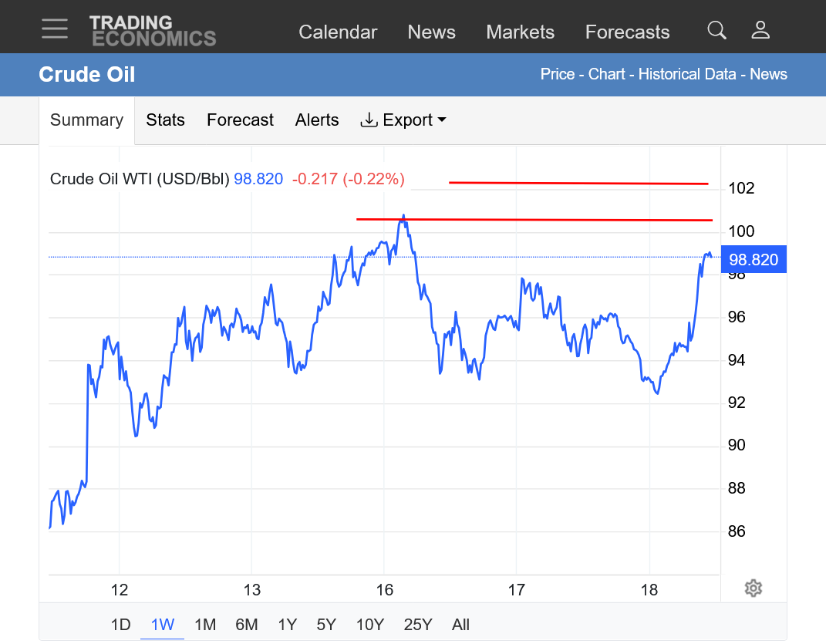Click the Crude Oil page title

87,75
